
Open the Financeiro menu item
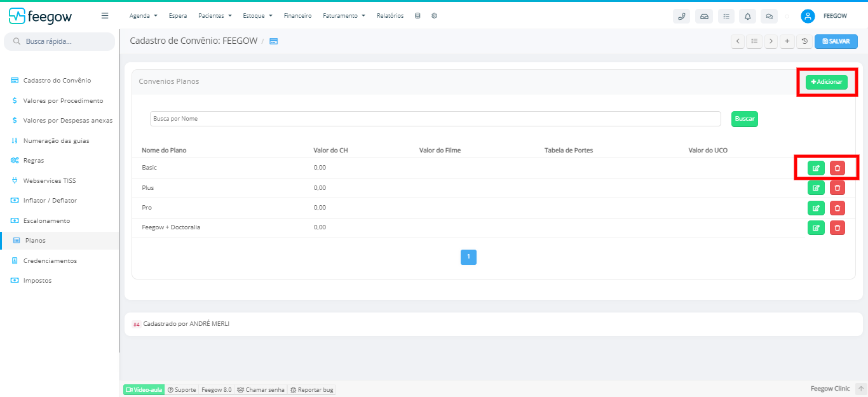(x=297, y=16)
